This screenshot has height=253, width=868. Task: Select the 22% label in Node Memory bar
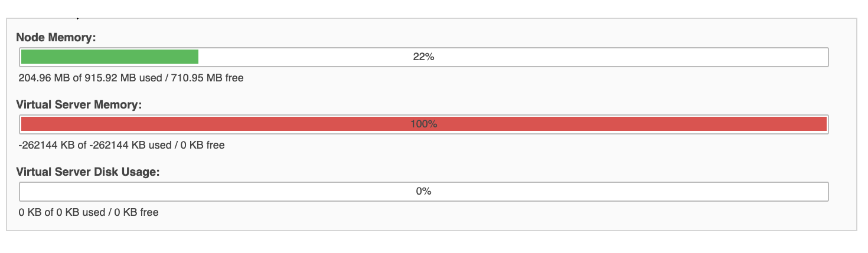(x=423, y=57)
